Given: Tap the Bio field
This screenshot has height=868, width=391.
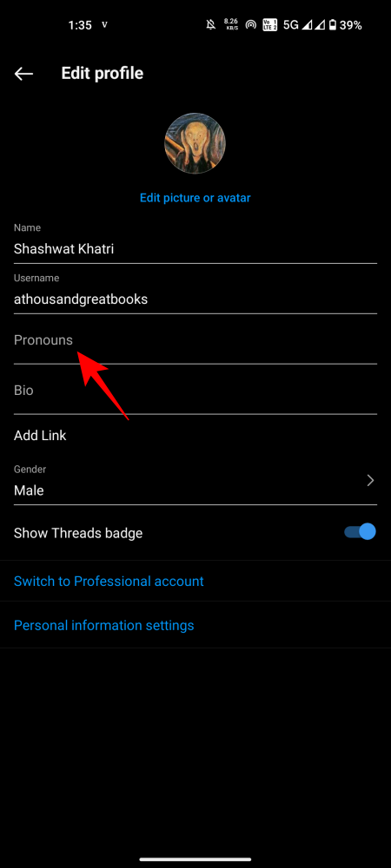Looking at the screenshot, I should point(195,391).
